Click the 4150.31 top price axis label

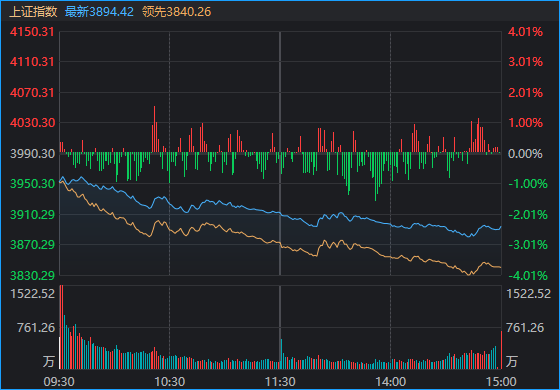tap(32, 32)
